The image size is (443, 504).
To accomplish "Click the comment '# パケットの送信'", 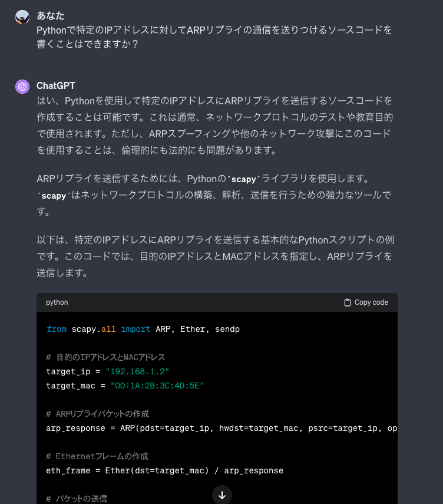I will point(77,499).
